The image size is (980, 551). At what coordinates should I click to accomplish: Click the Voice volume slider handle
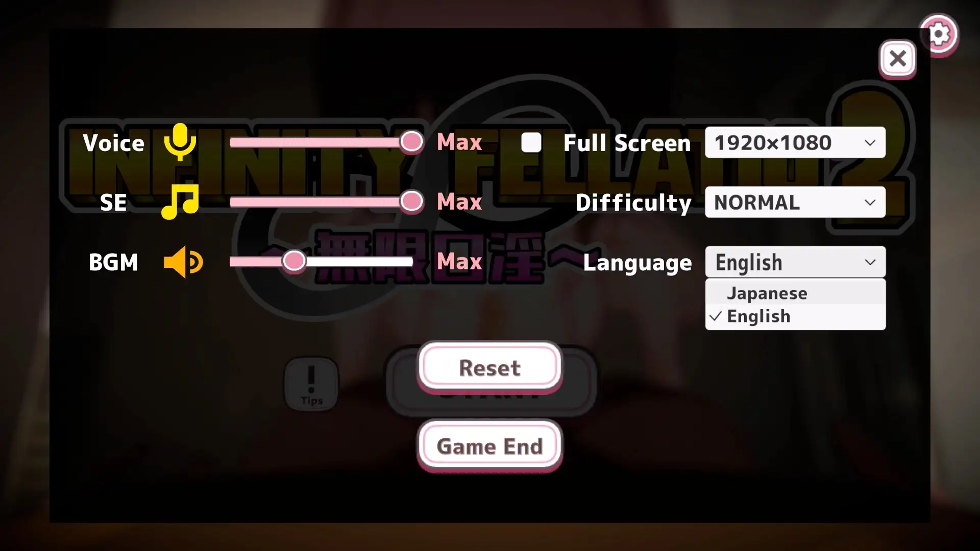[411, 142]
